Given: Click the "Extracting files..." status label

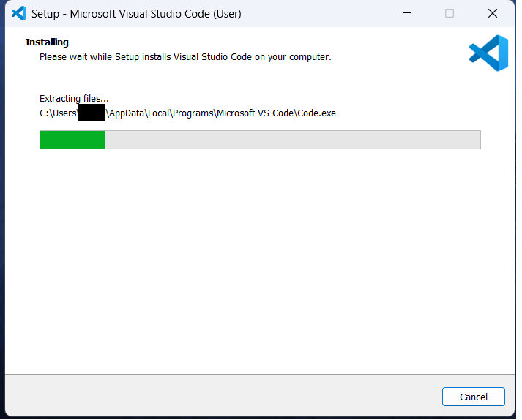Looking at the screenshot, I should point(74,99).
